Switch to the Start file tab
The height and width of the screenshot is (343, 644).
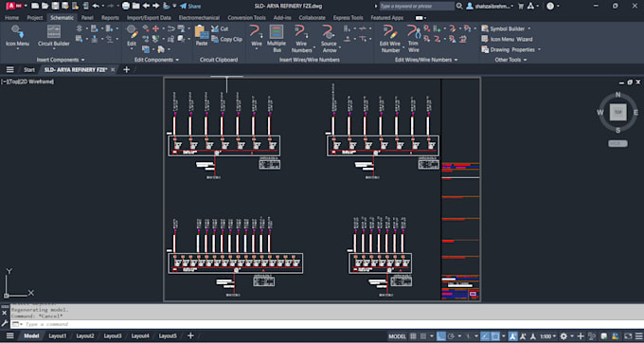click(28, 69)
